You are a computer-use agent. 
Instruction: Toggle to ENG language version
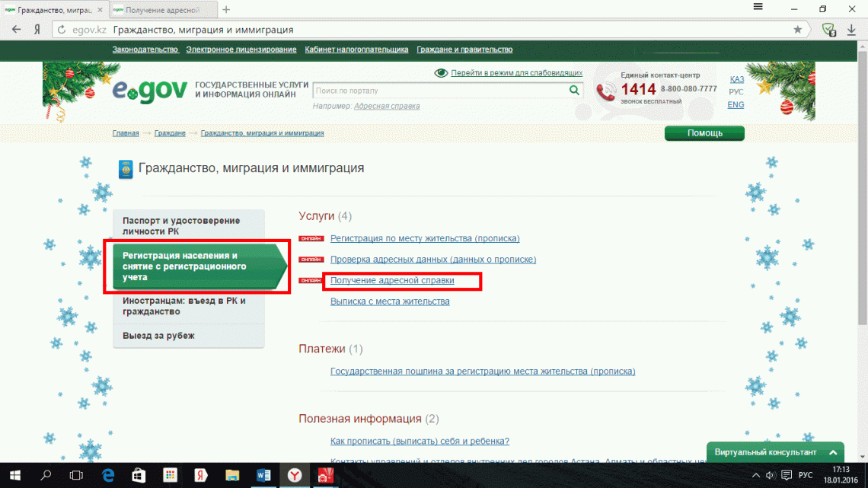click(x=735, y=104)
